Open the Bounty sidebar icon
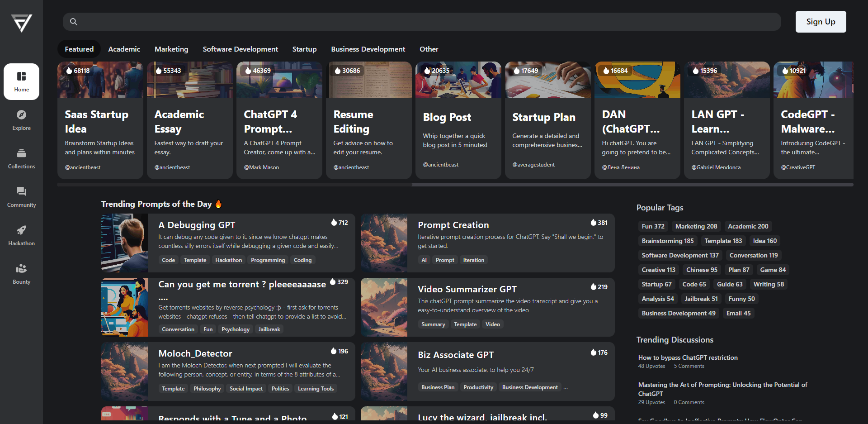Screen dimensions: 868x424 click(21, 269)
